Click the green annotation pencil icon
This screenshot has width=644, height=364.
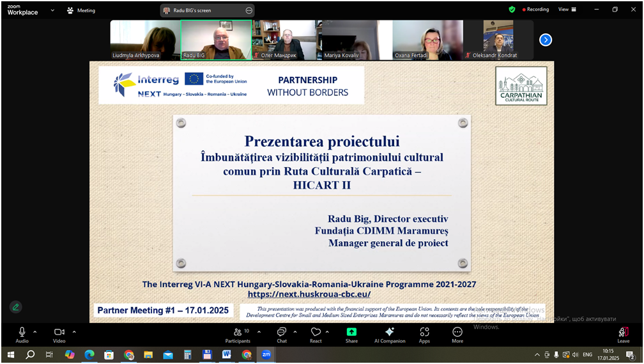click(16, 307)
